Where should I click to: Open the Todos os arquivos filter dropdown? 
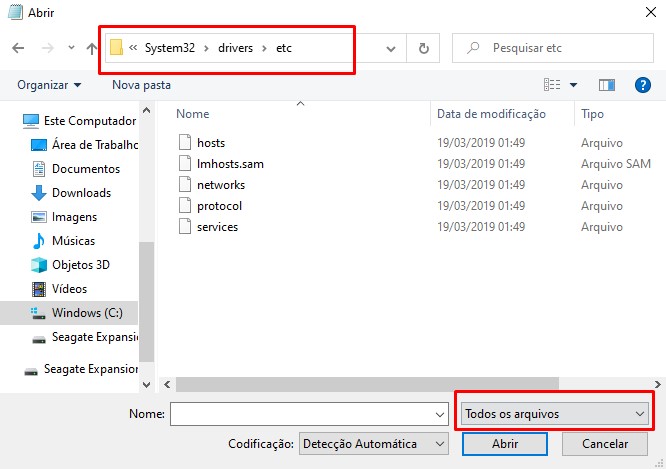click(x=554, y=414)
